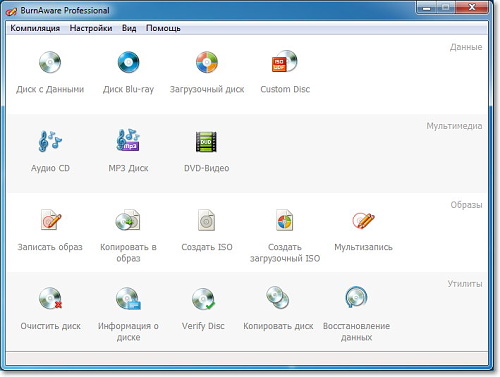Open the Копировать диск two-discs icon
This screenshot has height=377, width=500.
click(278, 297)
